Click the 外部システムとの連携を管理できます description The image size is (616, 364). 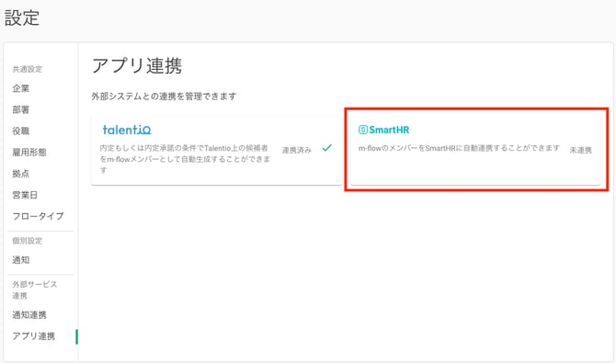[x=164, y=97]
